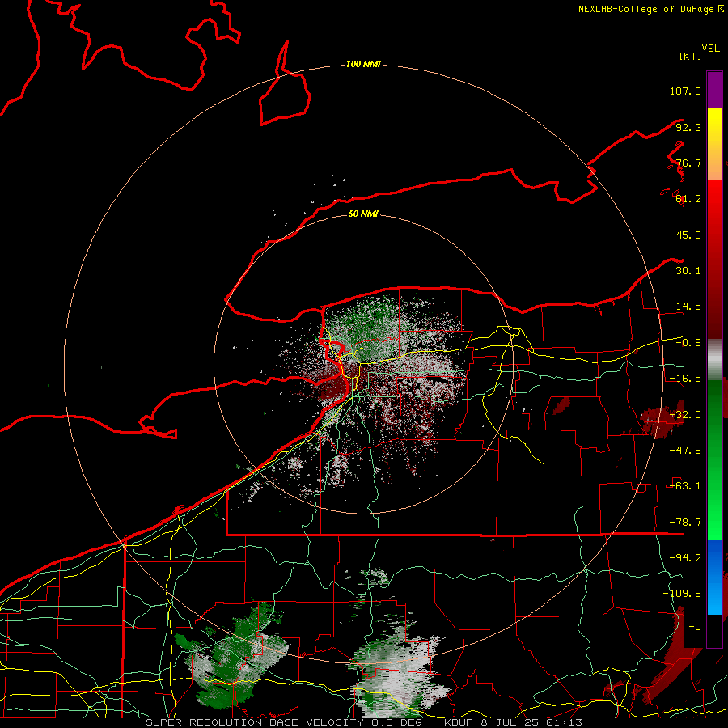The height and width of the screenshot is (728, 728).
Task: Click the 92.3 velocity scale value
Action: [x=688, y=127]
